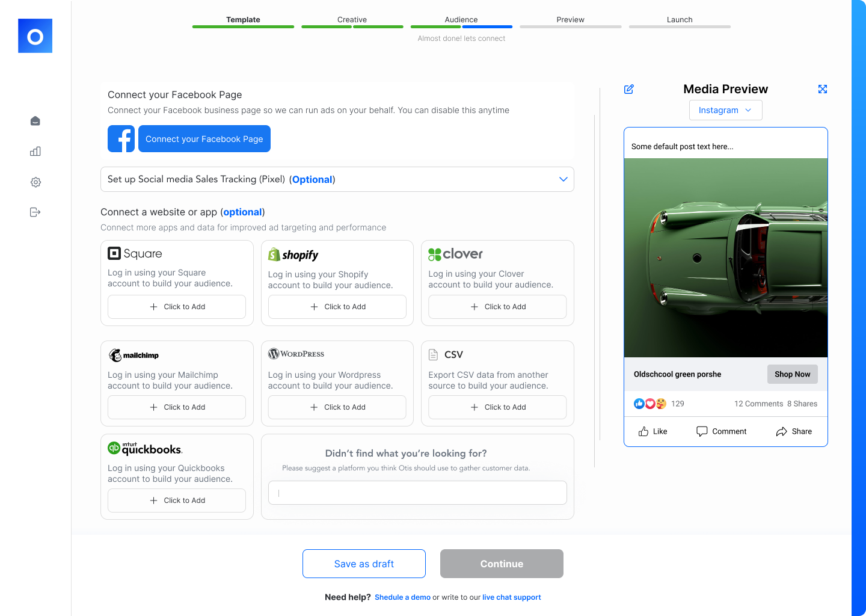Click the Mailchimp logo
Image resolution: width=866 pixels, height=616 pixels.
134,355
